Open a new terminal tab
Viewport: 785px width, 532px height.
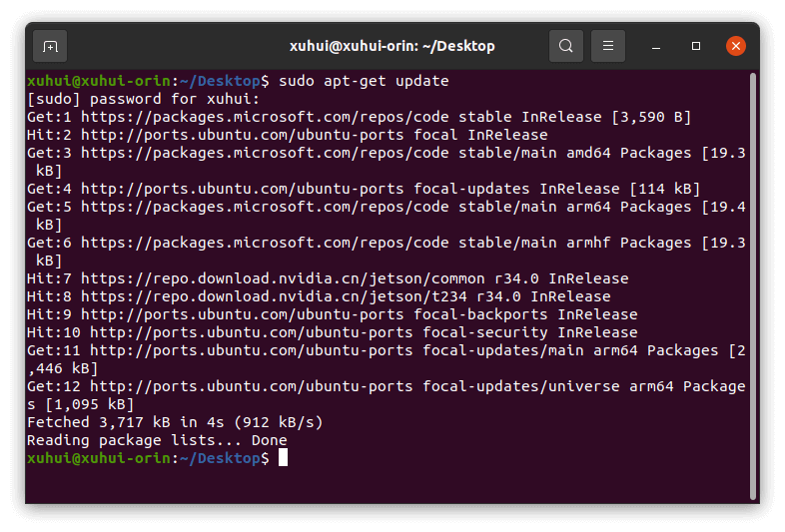pyautogui.click(x=50, y=46)
